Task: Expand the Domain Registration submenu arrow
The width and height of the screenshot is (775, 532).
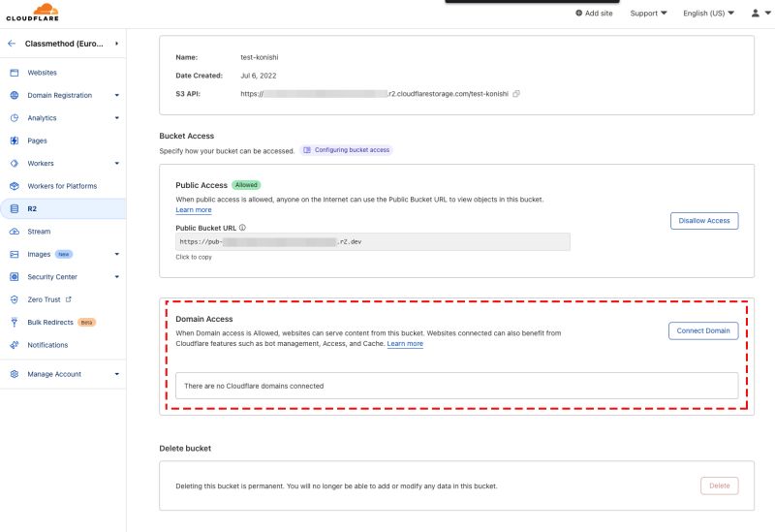Action: pos(116,95)
